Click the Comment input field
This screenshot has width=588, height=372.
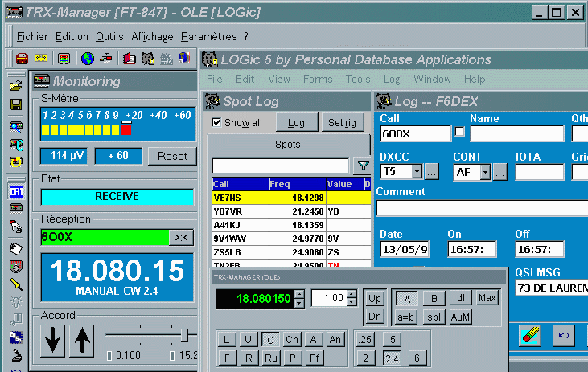click(x=482, y=208)
